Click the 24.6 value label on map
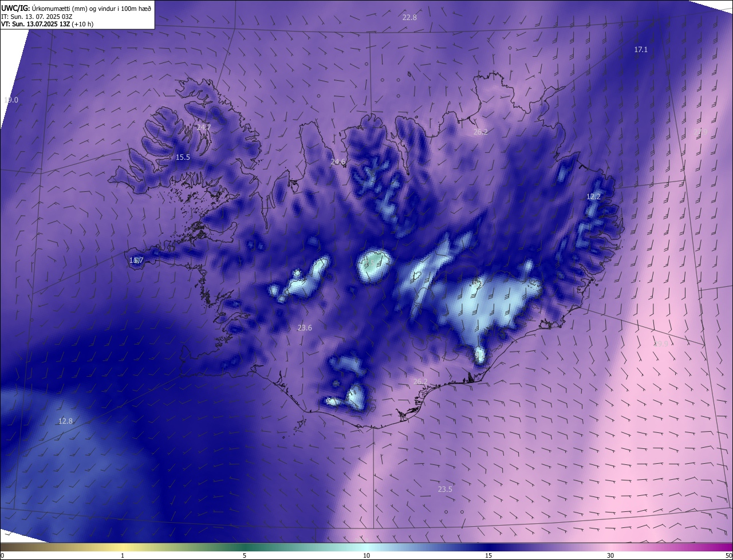 [338, 162]
